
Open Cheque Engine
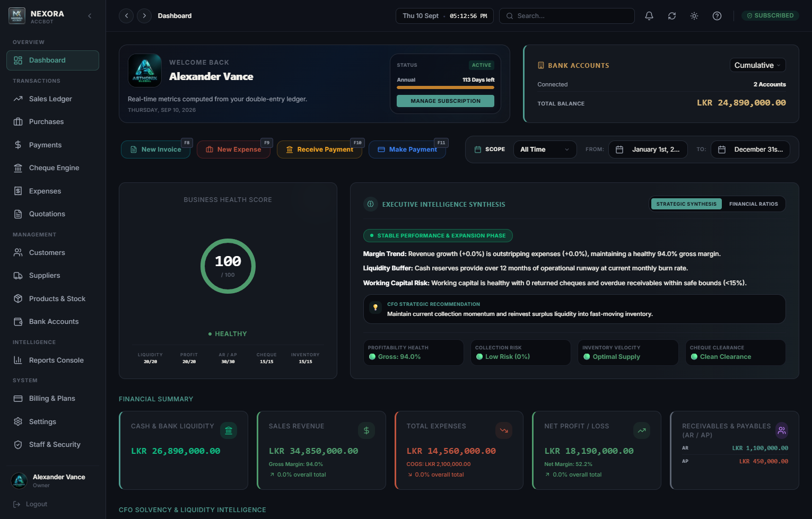[x=53, y=168]
